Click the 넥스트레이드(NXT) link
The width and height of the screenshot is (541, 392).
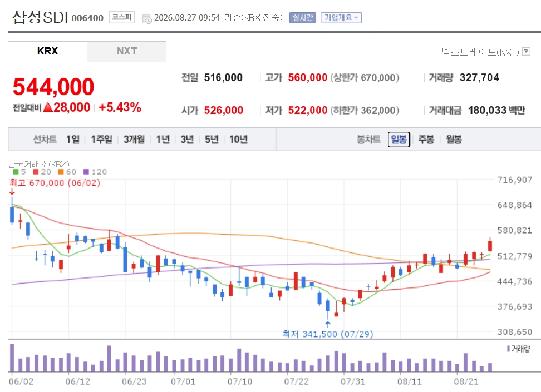click(480, 52)
